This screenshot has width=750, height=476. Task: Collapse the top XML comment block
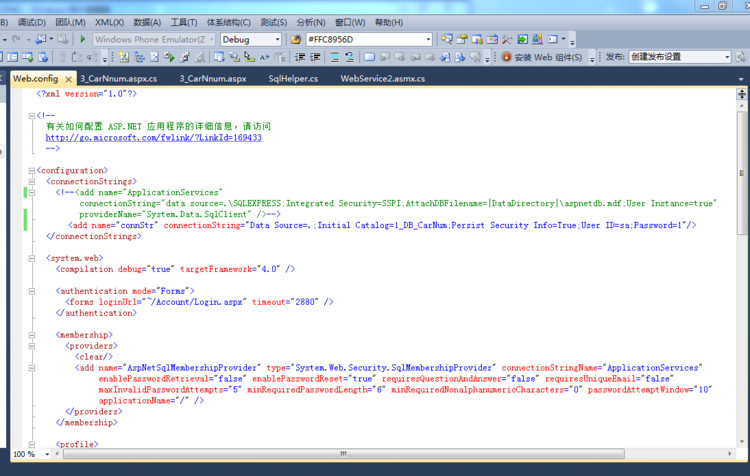click(x=32, y=116)
